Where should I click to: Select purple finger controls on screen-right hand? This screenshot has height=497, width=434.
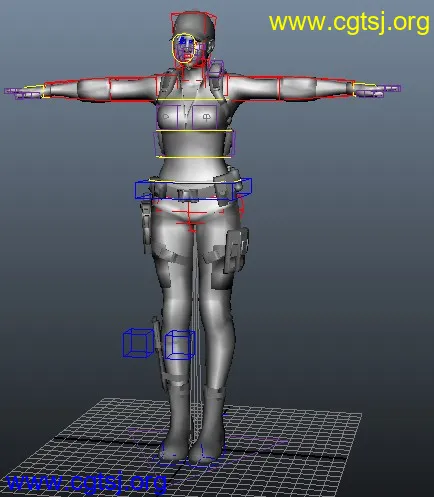(378, 91)
